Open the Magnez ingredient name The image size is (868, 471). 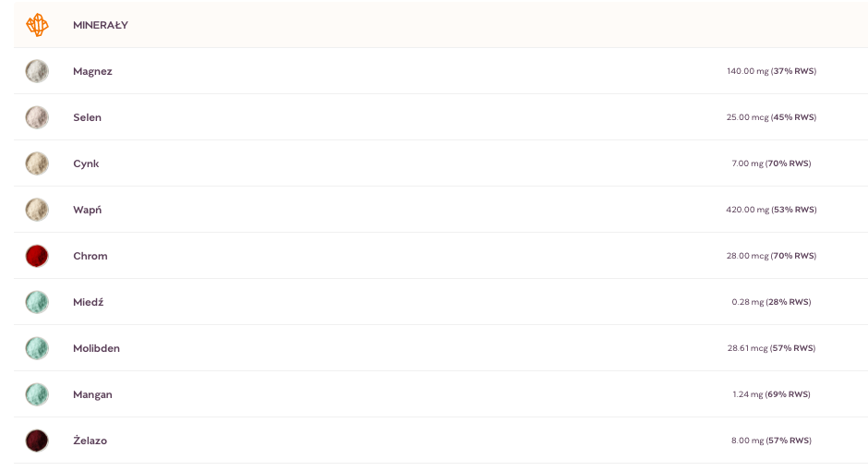(x=92, y=71)
